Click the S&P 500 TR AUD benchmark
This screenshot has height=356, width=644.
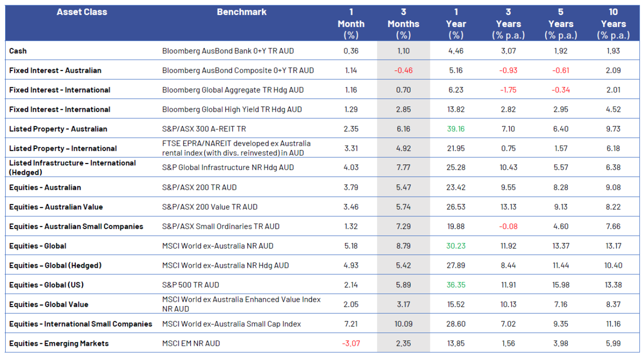(x=190, y=285)
